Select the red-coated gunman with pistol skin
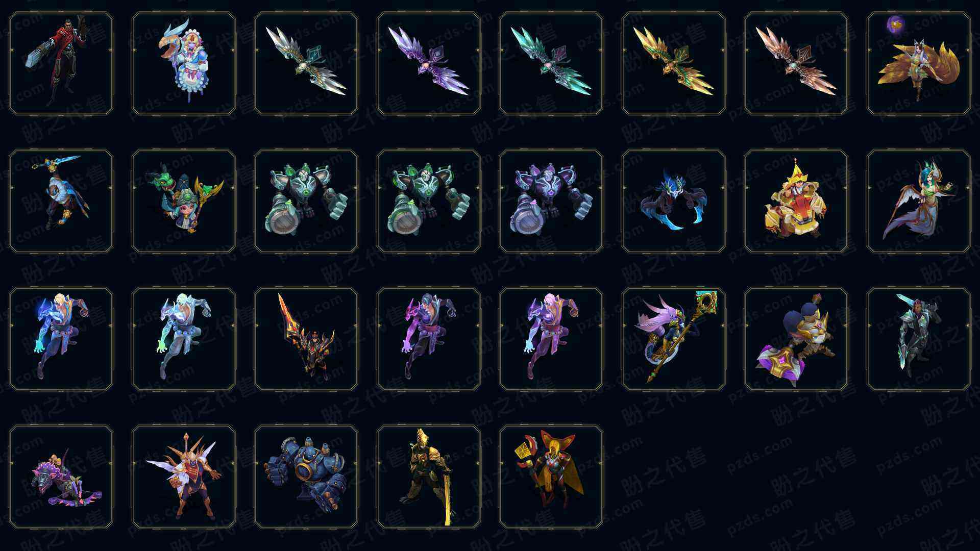 coord(61,63)
